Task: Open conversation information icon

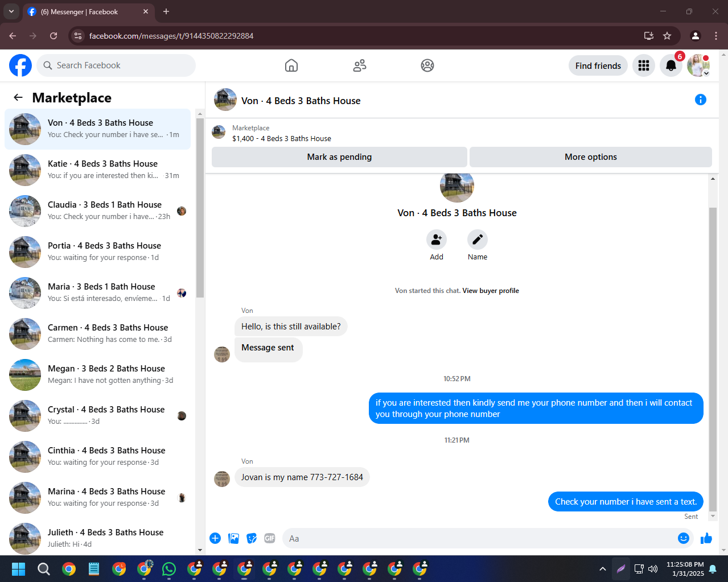Action: pos(701,100)
